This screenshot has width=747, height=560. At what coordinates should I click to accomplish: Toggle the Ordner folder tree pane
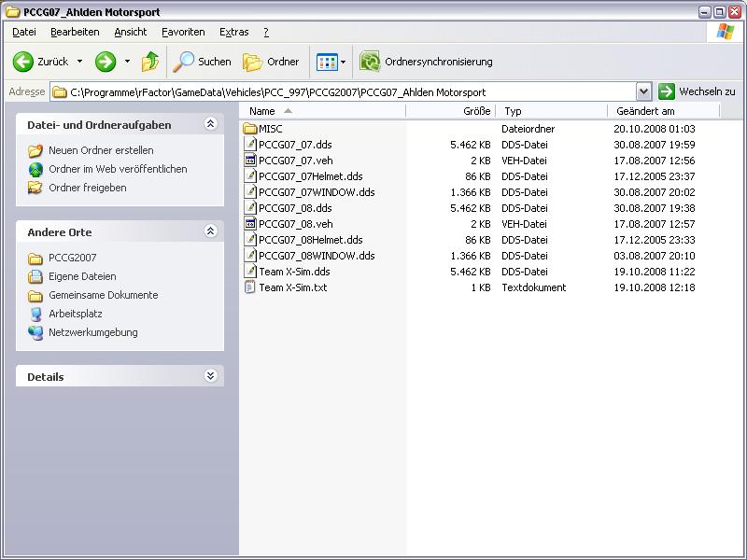[271, 62]
